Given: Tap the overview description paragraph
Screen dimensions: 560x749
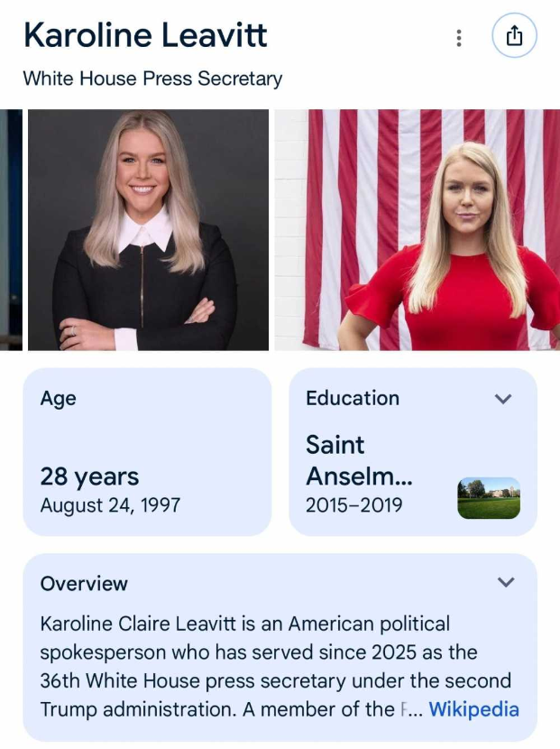Looking at the screenshot, I should (x=280, y=667).
